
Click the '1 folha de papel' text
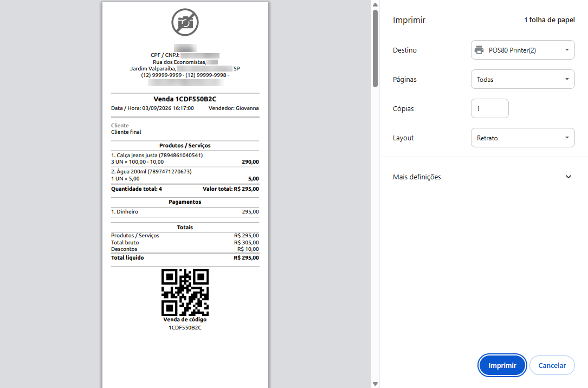click(550, 20)
